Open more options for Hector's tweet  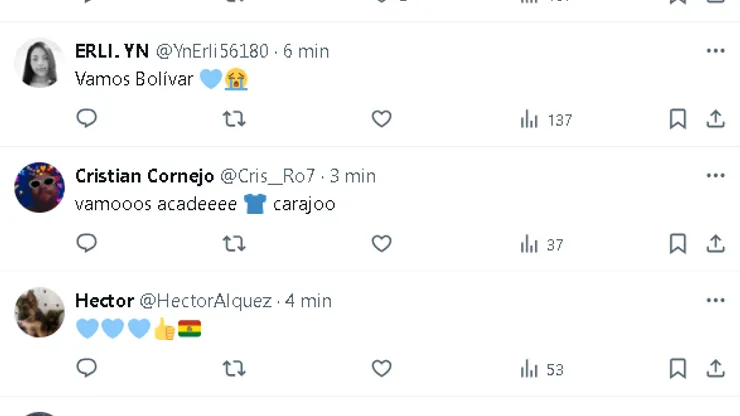point(715,300)
